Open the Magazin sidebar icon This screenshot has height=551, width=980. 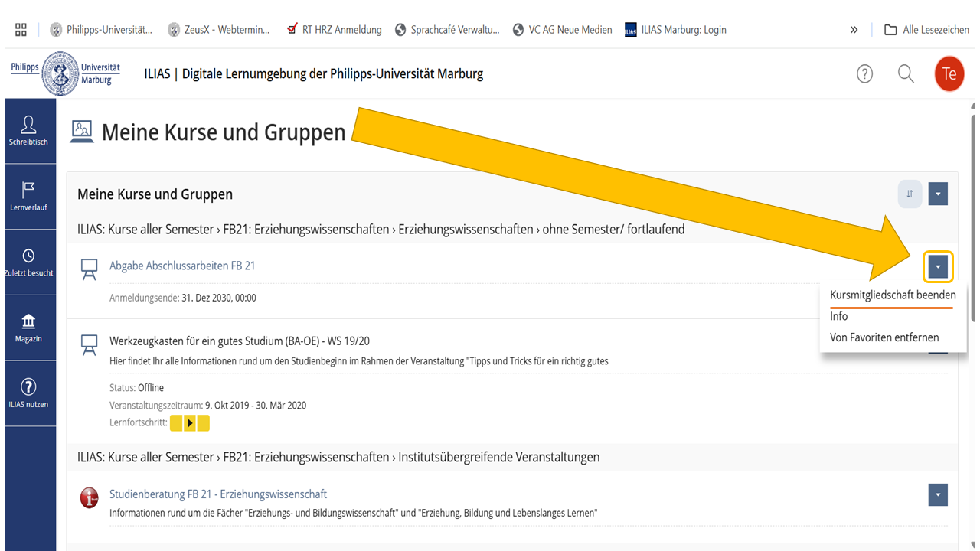tap(28, 327)
